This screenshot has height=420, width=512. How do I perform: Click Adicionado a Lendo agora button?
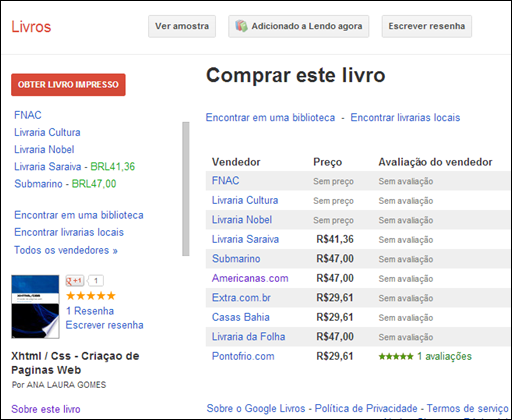click(x=299, y=26)
